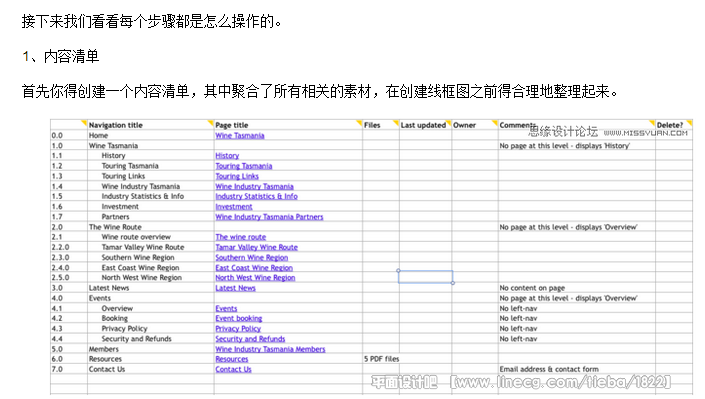Open Southern Wine Region link

[x=252, y=258]
